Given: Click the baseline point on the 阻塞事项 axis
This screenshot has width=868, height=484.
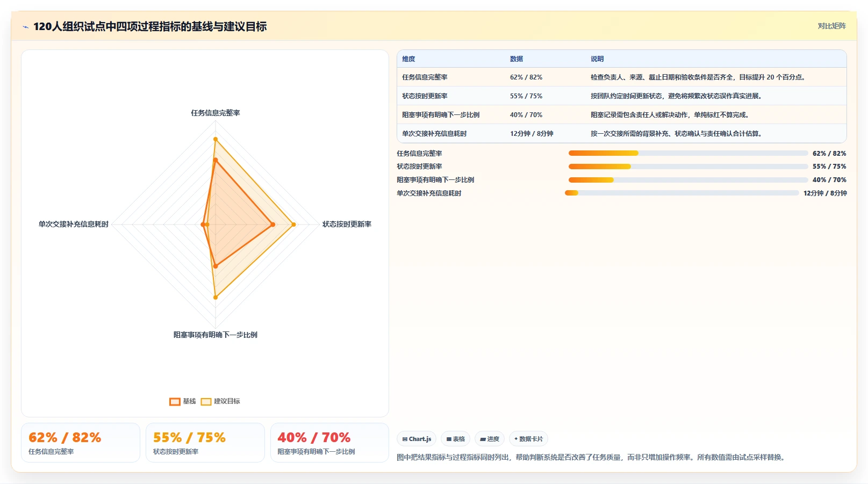Looking at the screenshot, I should coord(216,266).
